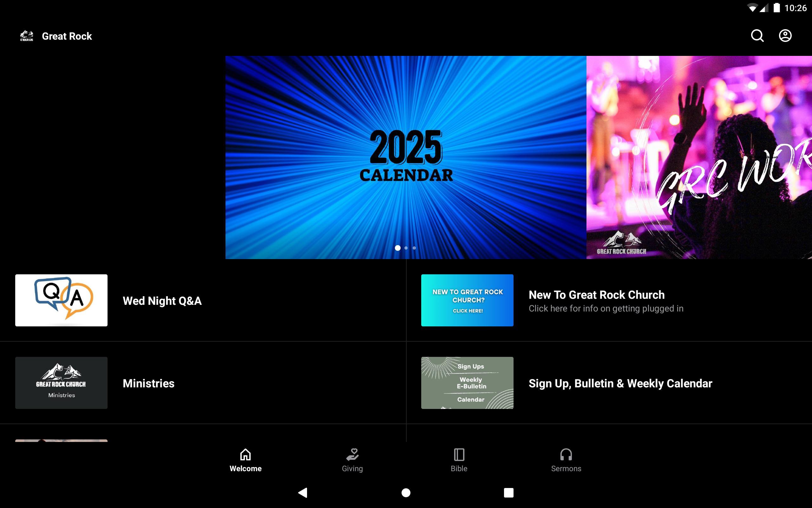Tap the Great Rock app title
Image resolution: width=812 pixels, height=508 pixels.
coord(67,36)
